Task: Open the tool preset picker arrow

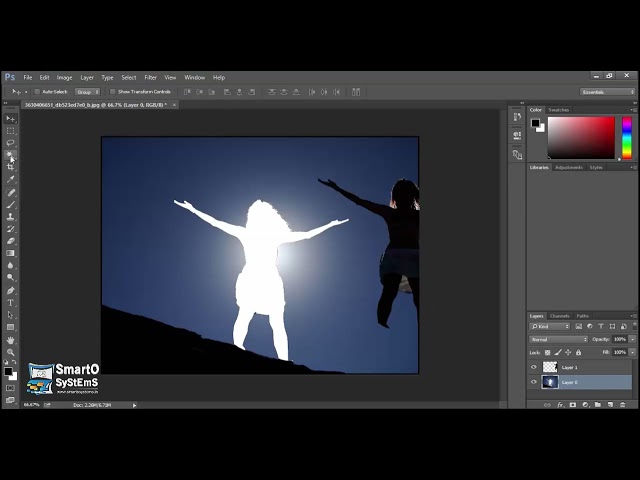Action: coord(26,92)
